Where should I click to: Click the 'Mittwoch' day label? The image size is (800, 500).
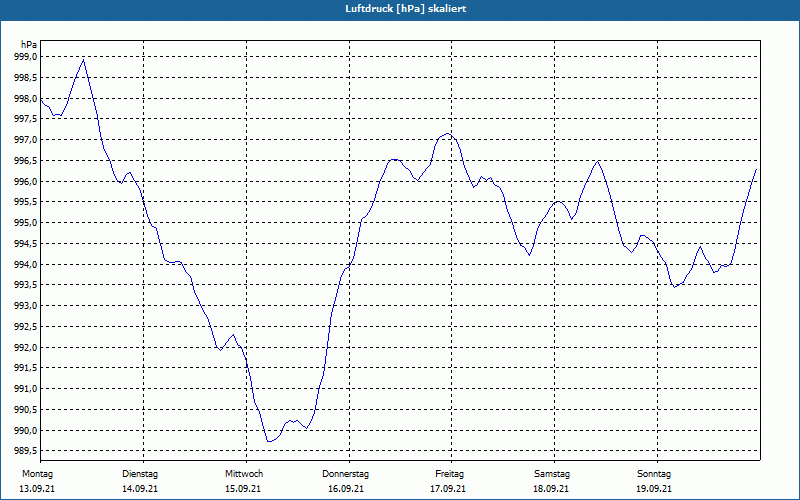[244, 474]
